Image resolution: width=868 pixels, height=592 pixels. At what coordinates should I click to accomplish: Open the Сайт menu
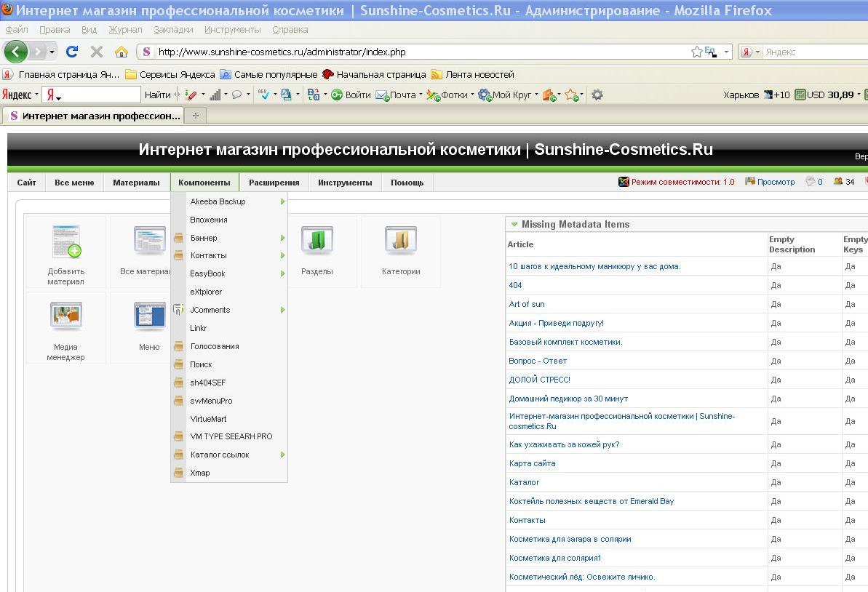click(26, 182)
